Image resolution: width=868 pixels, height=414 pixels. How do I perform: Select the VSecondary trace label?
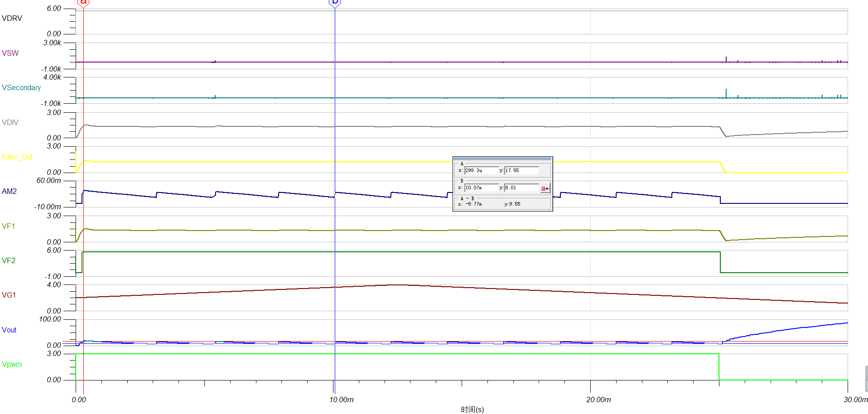click(x=21, y=88)
